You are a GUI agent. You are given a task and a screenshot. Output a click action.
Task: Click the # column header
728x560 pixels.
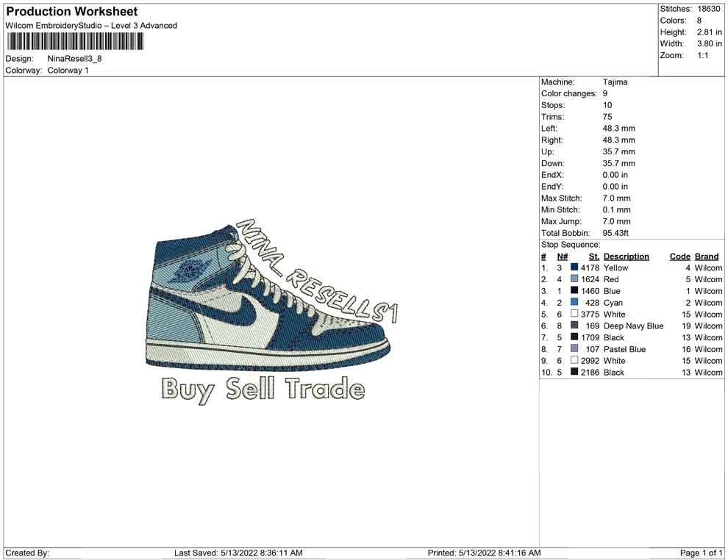pos(543,256)
